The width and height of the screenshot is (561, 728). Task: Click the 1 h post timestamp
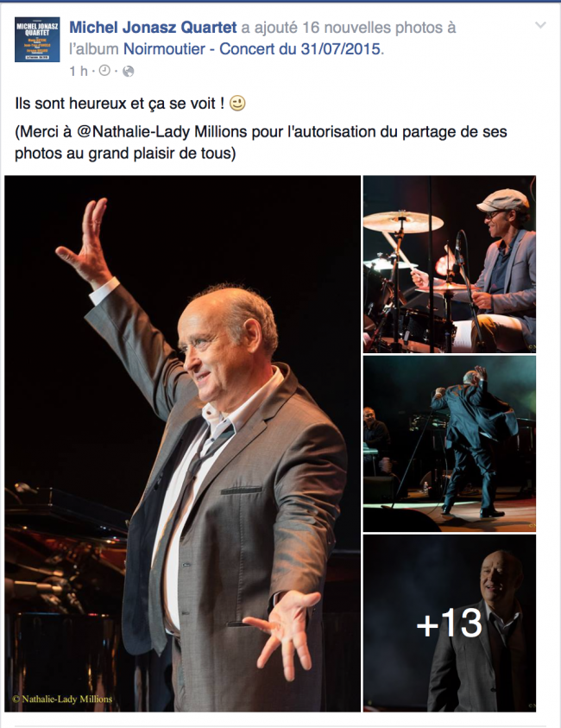click(x=78, y=71)
